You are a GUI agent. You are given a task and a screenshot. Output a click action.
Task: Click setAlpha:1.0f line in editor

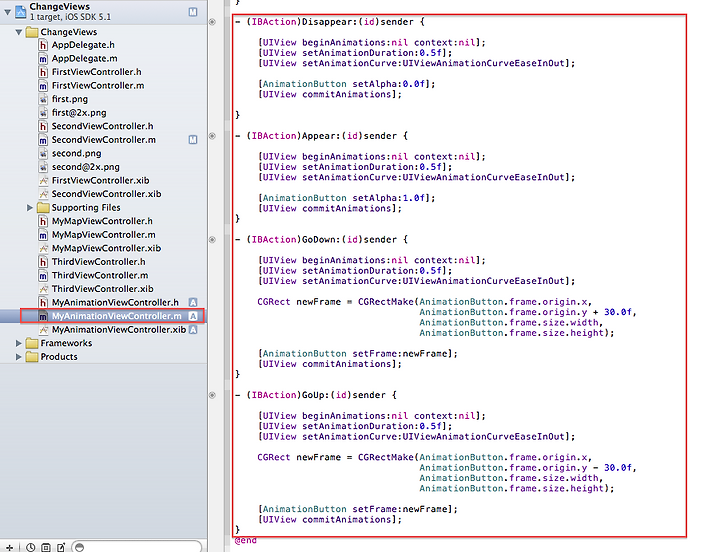pyautogui.click(x=346, y=198)
